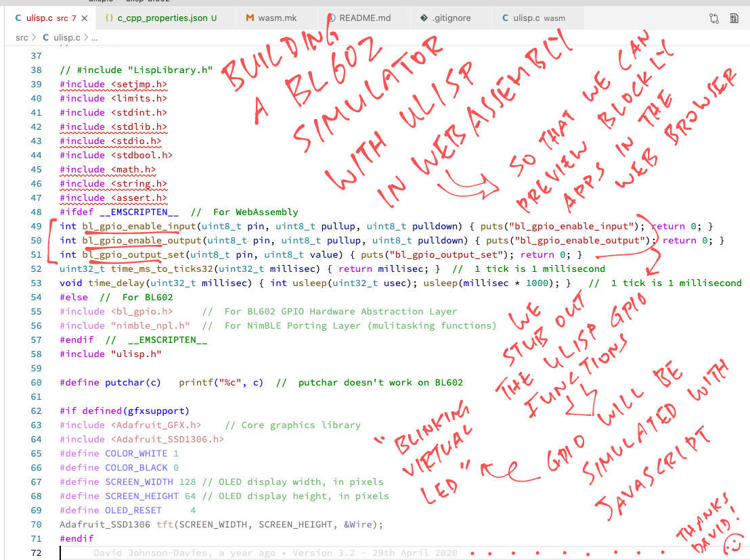Expand the src breadcrumb folder
The height and width of the screenshot is (560, 750).
[x=22, y=38]
